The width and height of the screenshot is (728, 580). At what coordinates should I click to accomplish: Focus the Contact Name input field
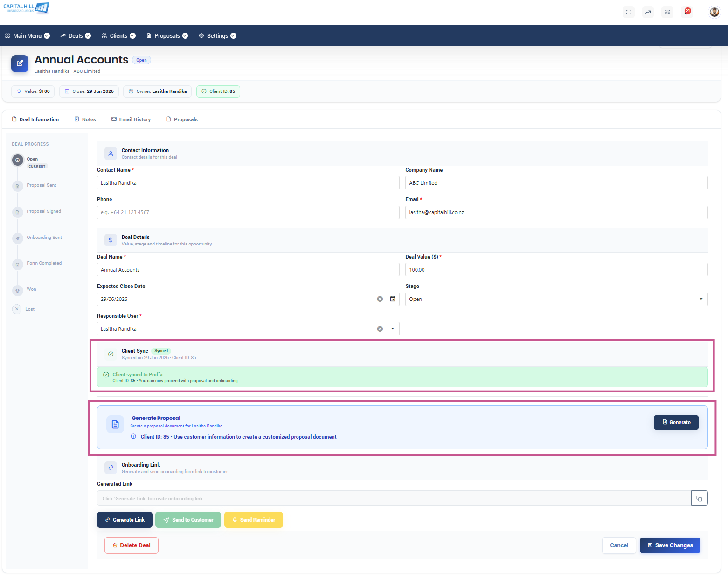[x=248, y=183]
